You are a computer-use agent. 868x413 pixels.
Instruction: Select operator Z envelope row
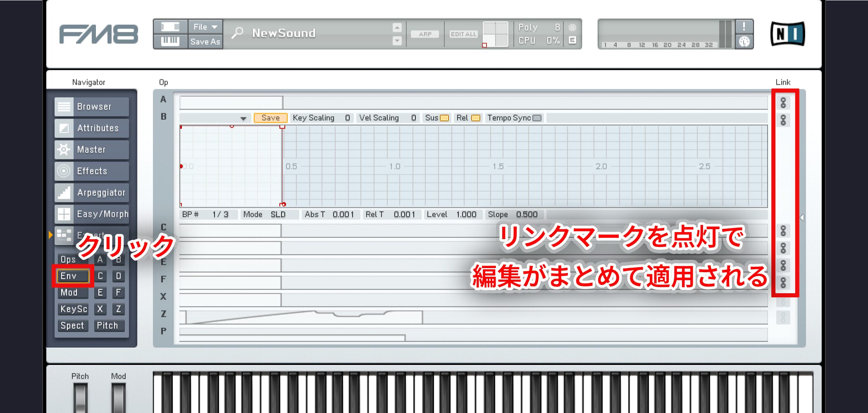(473, 317)
